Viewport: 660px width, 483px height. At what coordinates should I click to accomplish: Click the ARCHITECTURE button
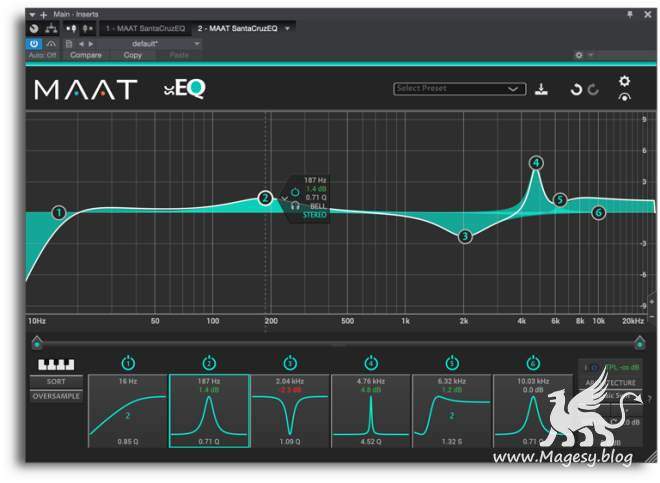(611, 383)
